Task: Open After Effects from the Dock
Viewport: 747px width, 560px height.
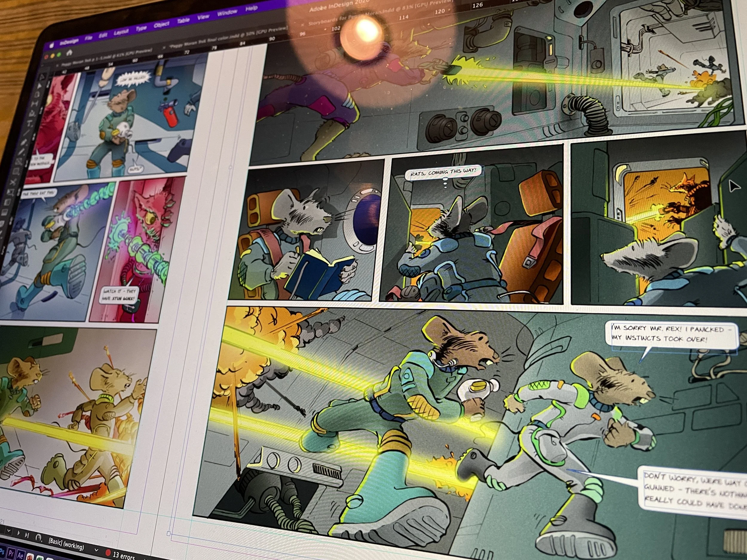Action: [x=21, y=556]
